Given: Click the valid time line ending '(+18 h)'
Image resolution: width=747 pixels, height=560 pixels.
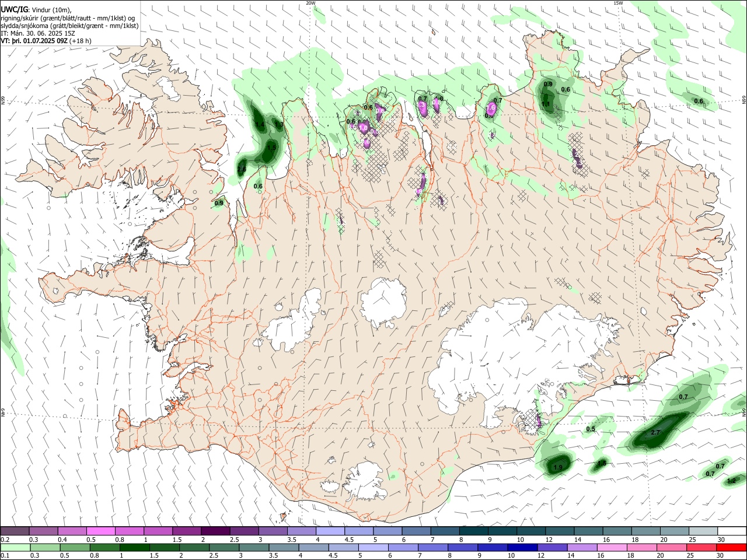Looking at the screenshot, I should [x=46, y=41].
